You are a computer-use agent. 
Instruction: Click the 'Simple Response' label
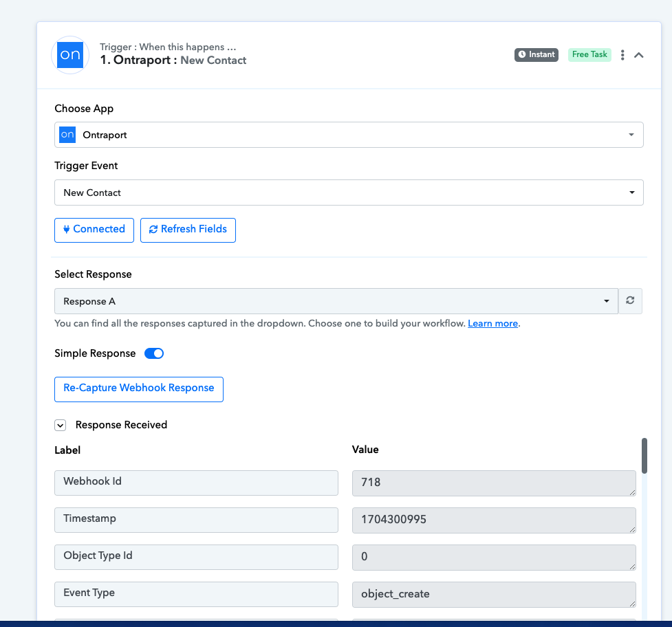tap(95, 353)
